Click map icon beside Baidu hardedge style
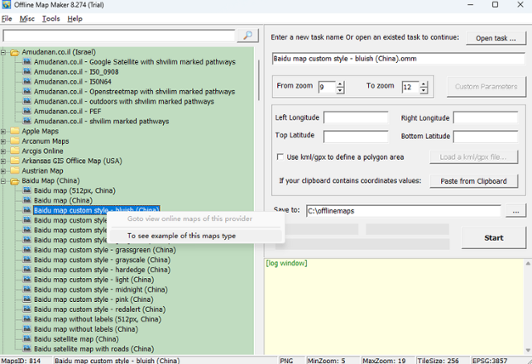Viewport: 532px width, 364px height. pyautogui.click(x=27, y=269)
